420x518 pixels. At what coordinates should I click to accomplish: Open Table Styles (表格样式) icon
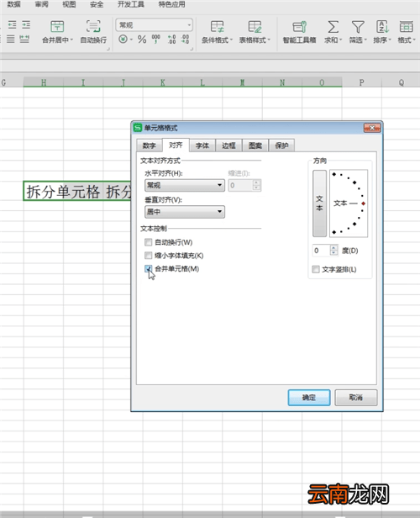255,26
